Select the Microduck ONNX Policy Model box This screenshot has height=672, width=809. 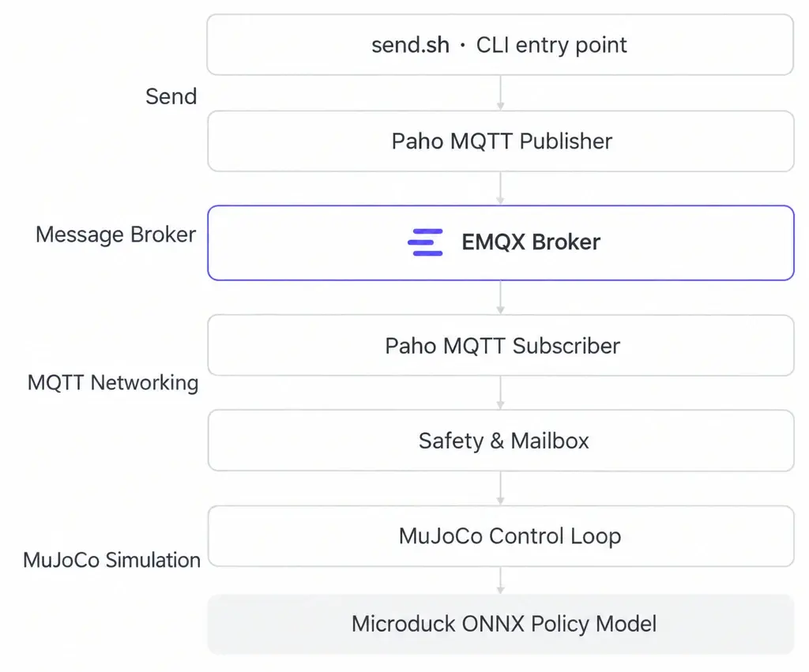(x=500, y=625)
